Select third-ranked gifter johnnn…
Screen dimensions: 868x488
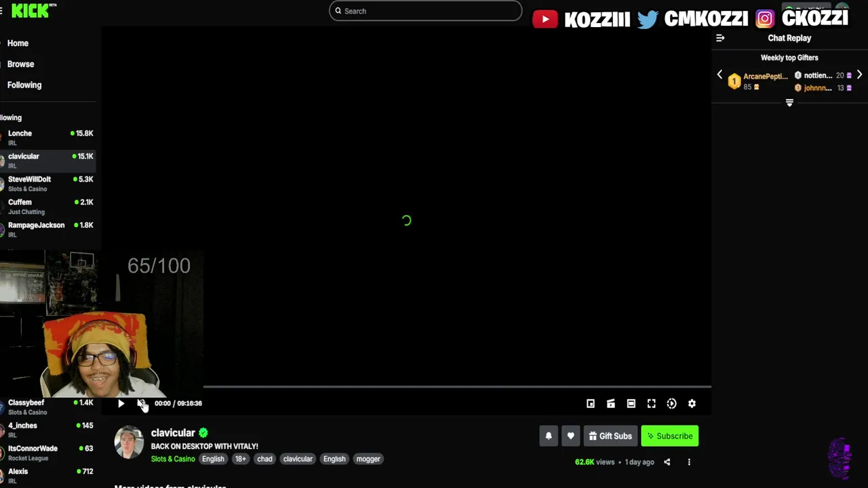click(818, 88)
